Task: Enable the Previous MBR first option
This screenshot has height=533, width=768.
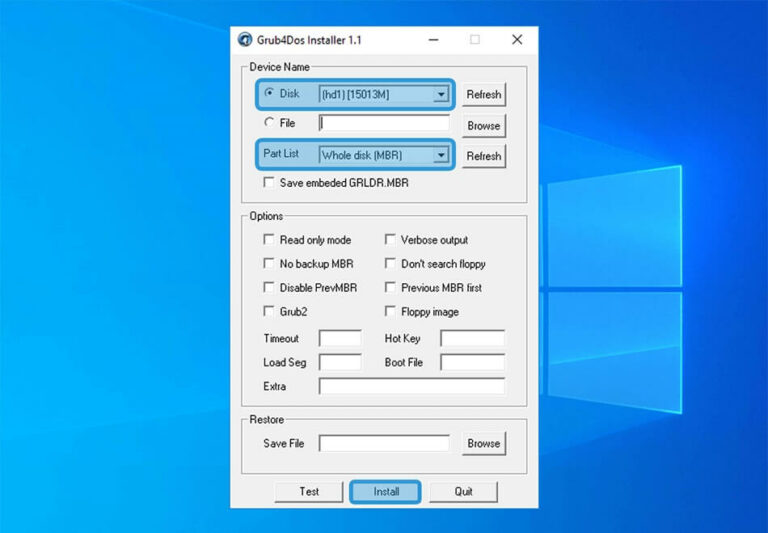Action: click(x=390, y=287)
